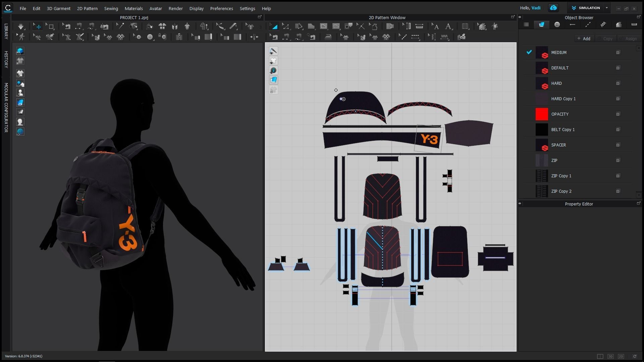Image resolution: width=644 pixels, height=362 pixels.
Task: Click the Dart cross-lines tool in 2D toolbar
Action: (360, 26)
